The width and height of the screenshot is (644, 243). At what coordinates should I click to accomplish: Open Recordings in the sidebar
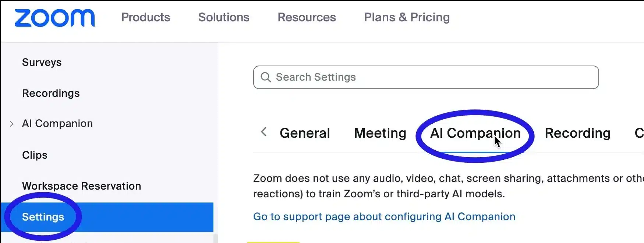tap(51, 94)
